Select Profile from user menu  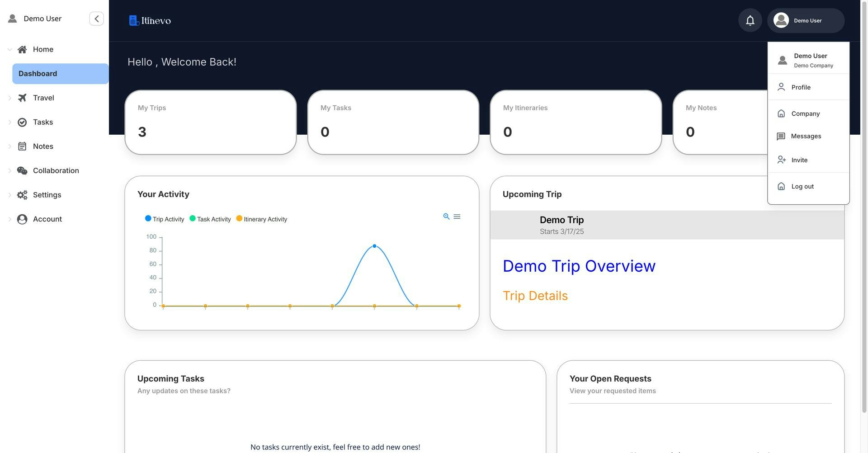(808, 87)
